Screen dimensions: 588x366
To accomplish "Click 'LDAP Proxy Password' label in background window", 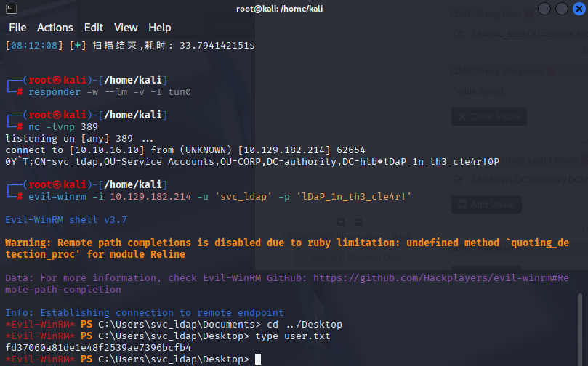I will (x=497, y=70).
